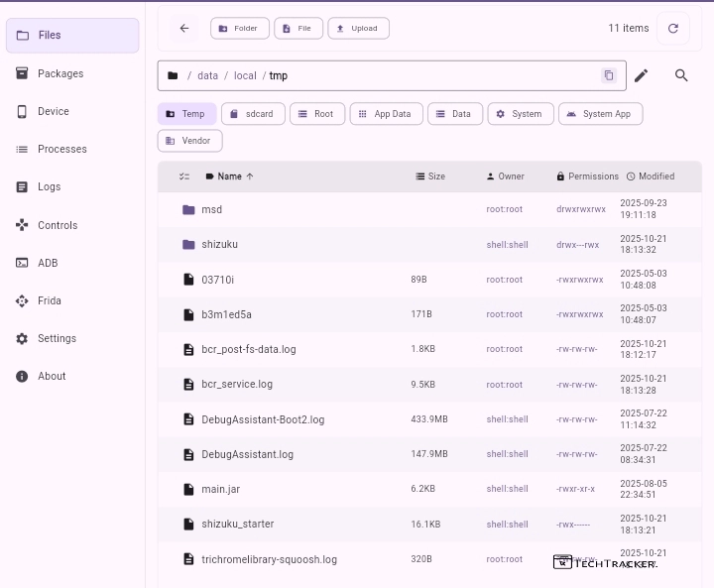Open the shizuku folder row
Viewport: 714px width, 588px height.
click(x=219, y=244)
